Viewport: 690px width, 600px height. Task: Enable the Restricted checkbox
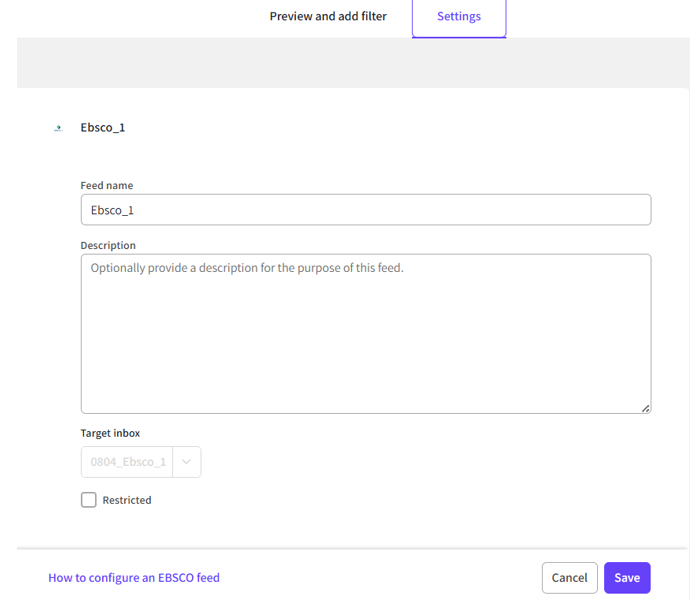[89, 500]
